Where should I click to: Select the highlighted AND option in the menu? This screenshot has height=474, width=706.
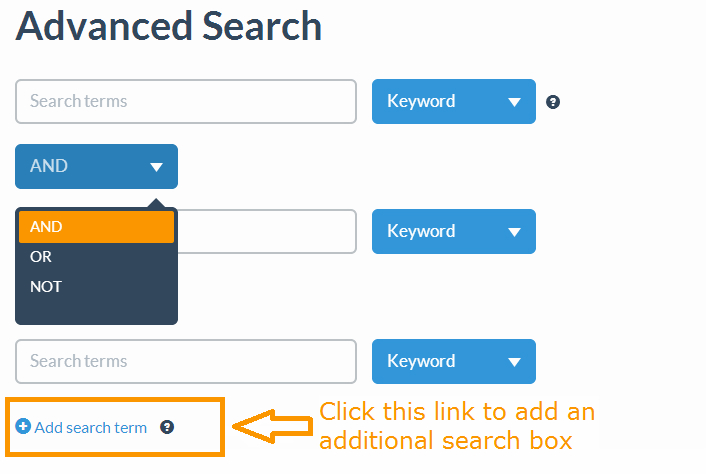point(96,227)
